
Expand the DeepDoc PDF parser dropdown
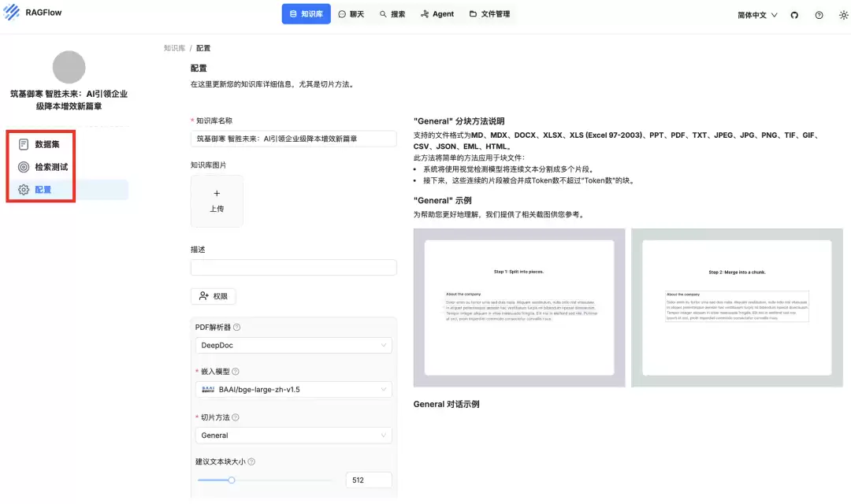pos(294,345)
